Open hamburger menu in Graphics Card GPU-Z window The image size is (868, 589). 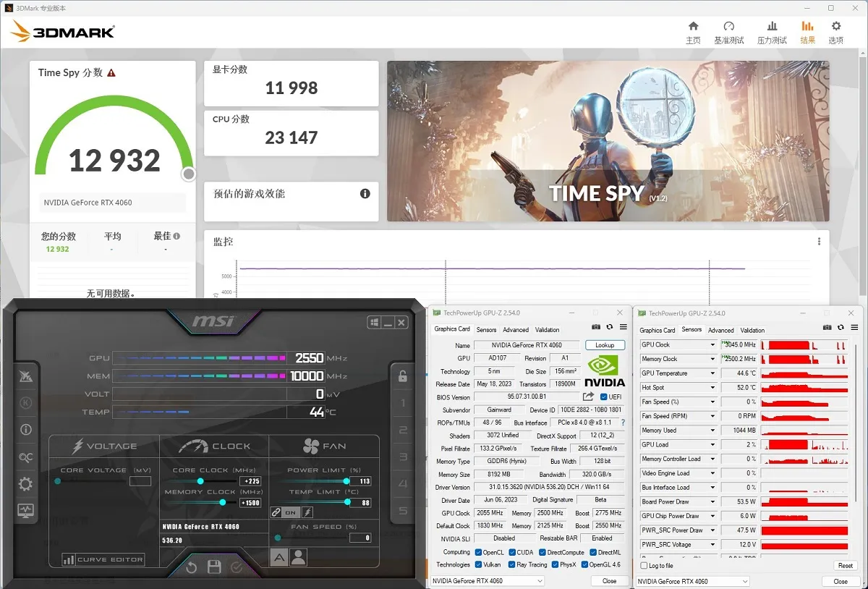(x=623, y=328)
